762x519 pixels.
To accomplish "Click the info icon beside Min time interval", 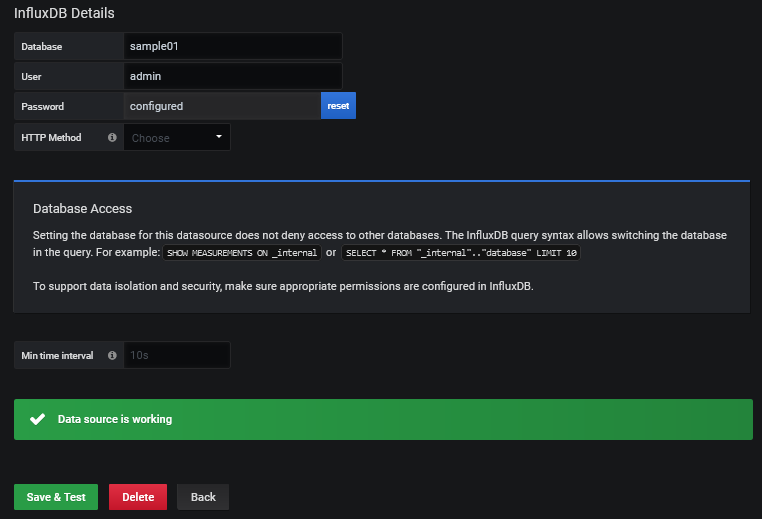I will click(x=112, y=355).
